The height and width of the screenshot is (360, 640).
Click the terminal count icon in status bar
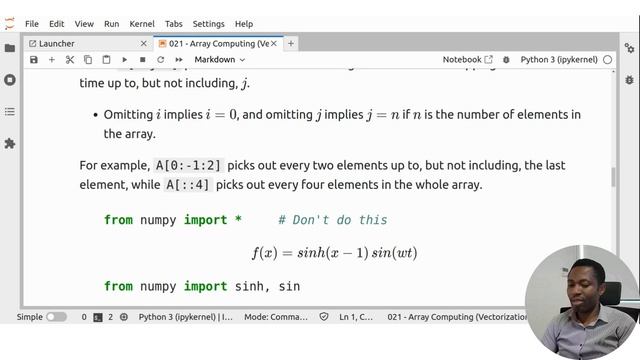click(98, 317)
